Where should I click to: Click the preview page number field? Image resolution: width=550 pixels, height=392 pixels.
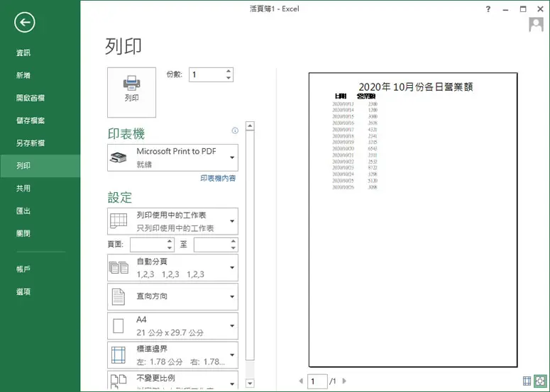pos(317,381)
